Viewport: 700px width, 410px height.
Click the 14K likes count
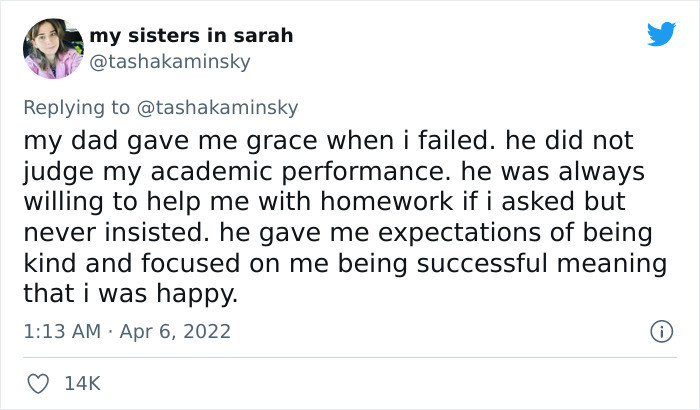point(82,382)
